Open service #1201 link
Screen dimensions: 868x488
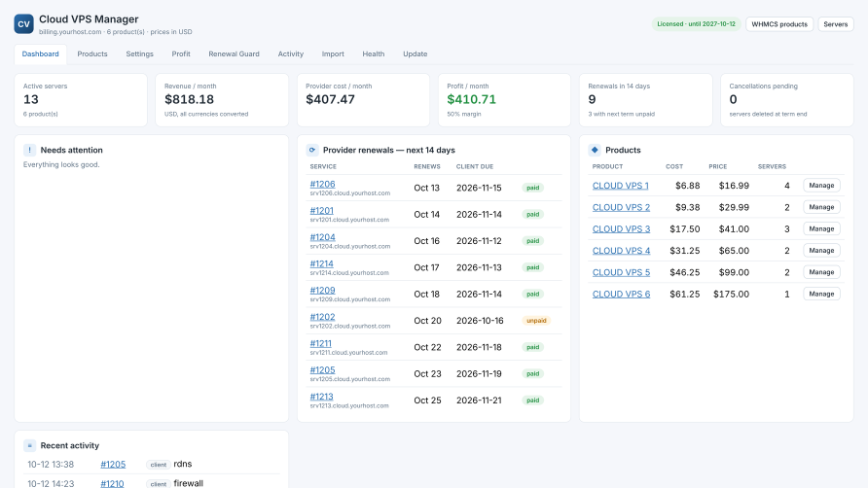(x=322, y=211)
